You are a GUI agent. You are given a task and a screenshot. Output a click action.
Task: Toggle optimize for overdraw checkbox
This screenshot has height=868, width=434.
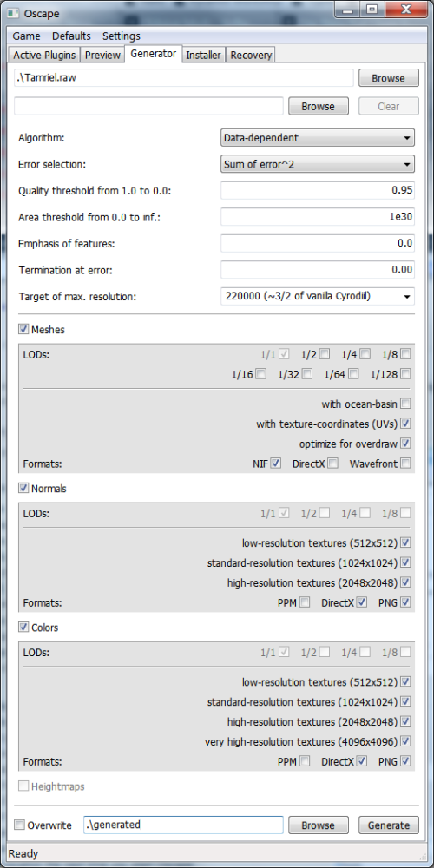(x=405, y=444)
